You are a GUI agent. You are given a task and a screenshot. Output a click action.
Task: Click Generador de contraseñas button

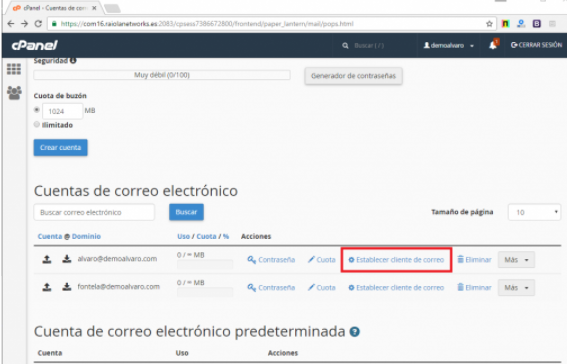tap(353, 76)
